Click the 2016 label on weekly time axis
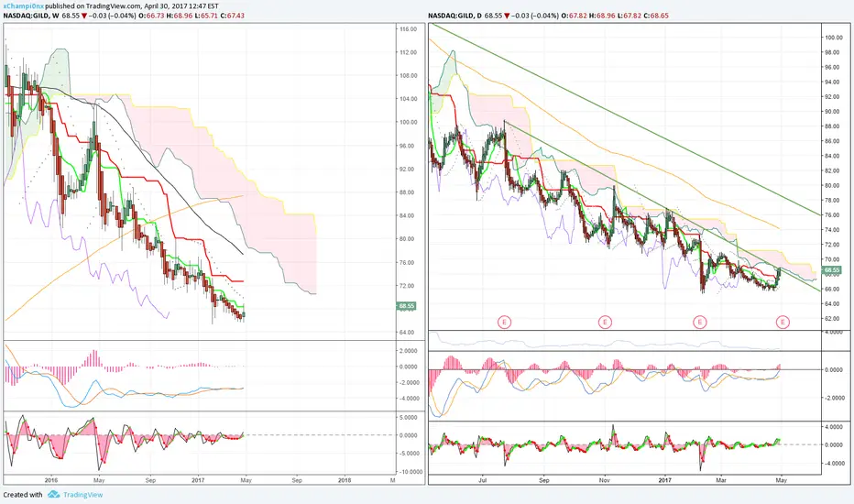 [51, 480]
